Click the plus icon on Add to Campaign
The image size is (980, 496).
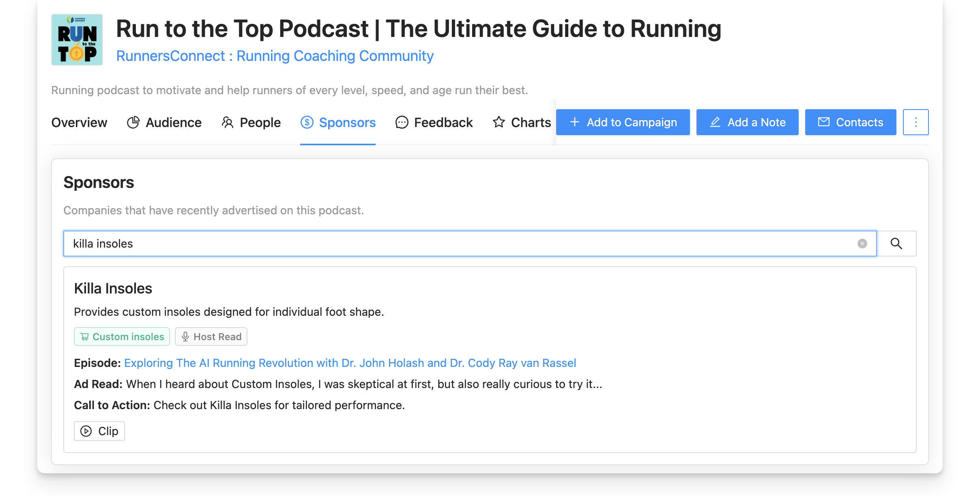click(574, 122)
